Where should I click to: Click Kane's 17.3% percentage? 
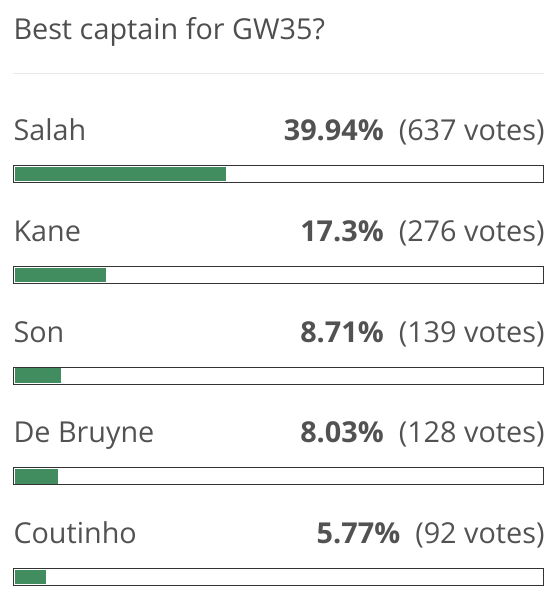pos(342,231)
